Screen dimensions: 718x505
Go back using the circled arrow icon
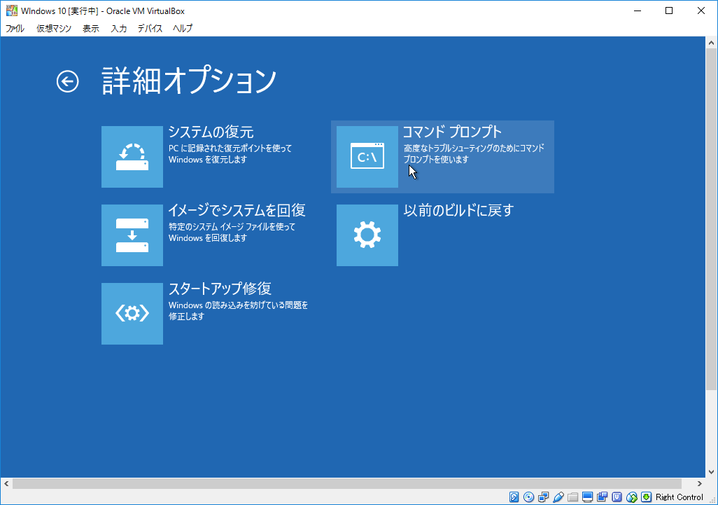click(x=67, y=81)
